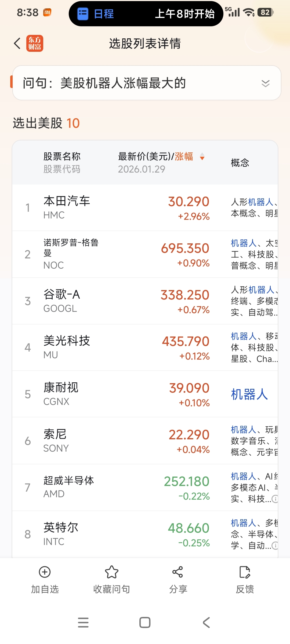Tap the 东方财富 logo icon
The image size is (290, 644).
tap(35, 43)
